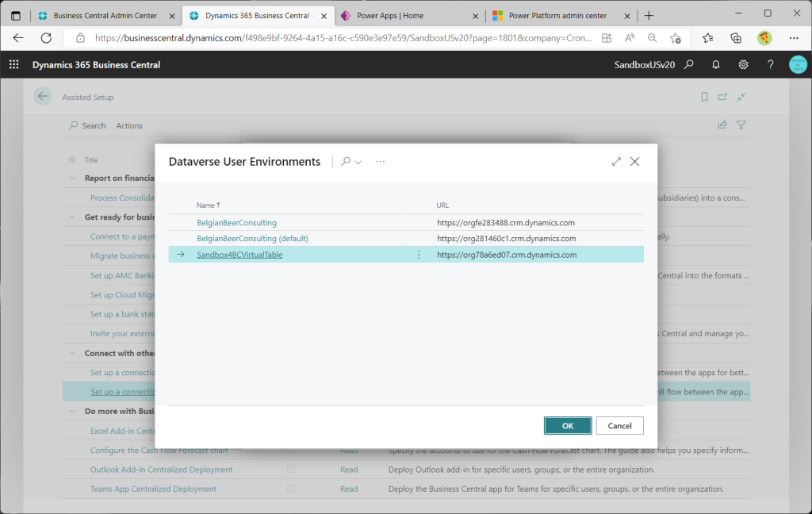Switch to Power Platform admin center tab

pos(557,16)
